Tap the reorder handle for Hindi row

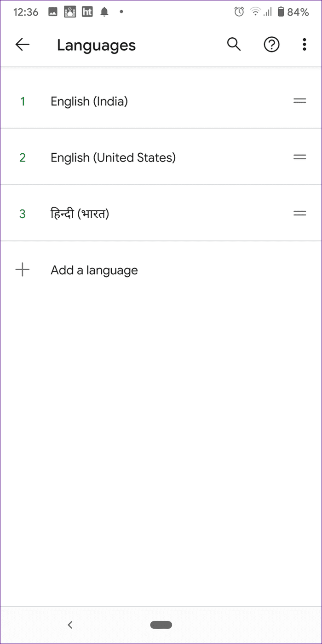click(x=299, y=213)
